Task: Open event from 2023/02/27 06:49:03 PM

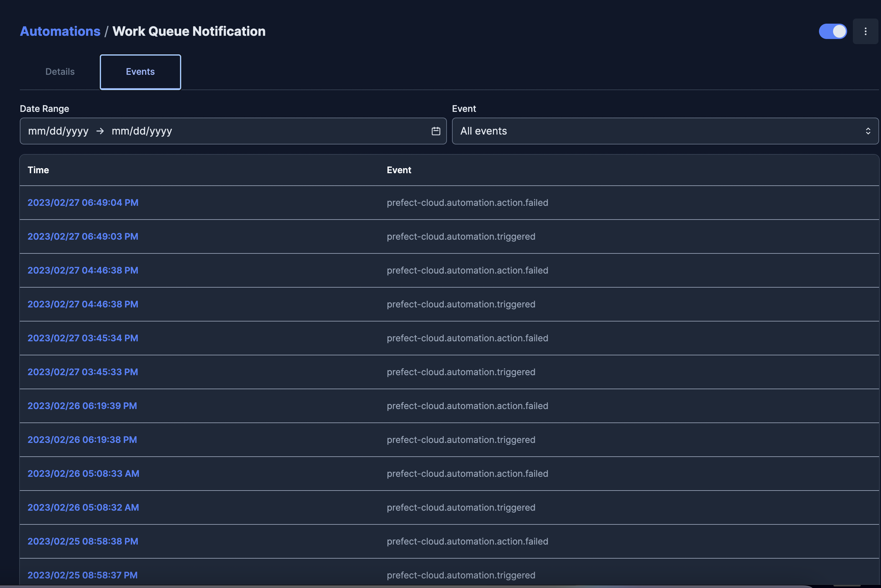Action: click(x=83, y=236)
